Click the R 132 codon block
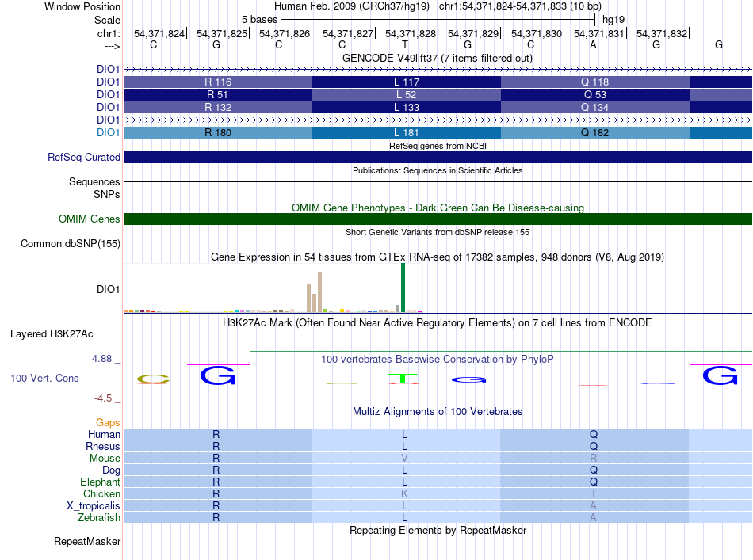Image resolution: width=753 pixels, height=560 pixels. point(218,107)
